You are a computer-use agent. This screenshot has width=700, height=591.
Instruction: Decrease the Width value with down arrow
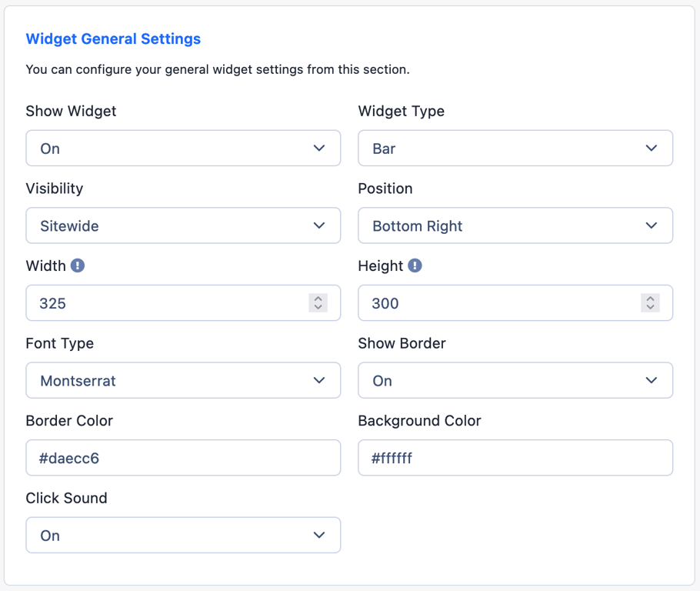318,308
